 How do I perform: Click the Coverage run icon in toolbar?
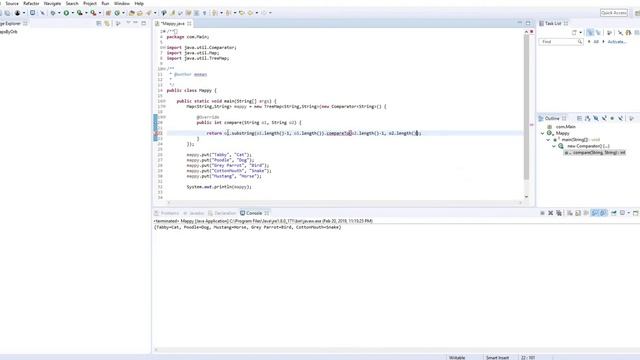pos(80,13)
